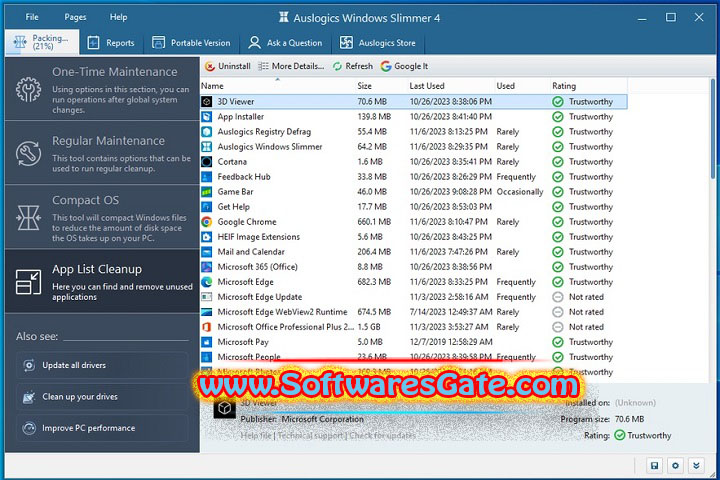Screen dimensions: 720x480
Task: Click Microsoft Edge Update icon
Action: pyautogui.click(x=207, y=297)
